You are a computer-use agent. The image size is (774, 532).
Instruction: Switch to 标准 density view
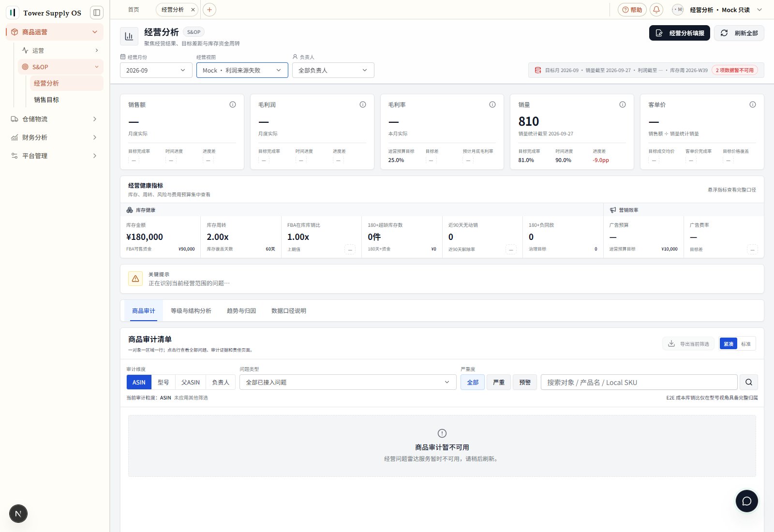coord(746,344)
